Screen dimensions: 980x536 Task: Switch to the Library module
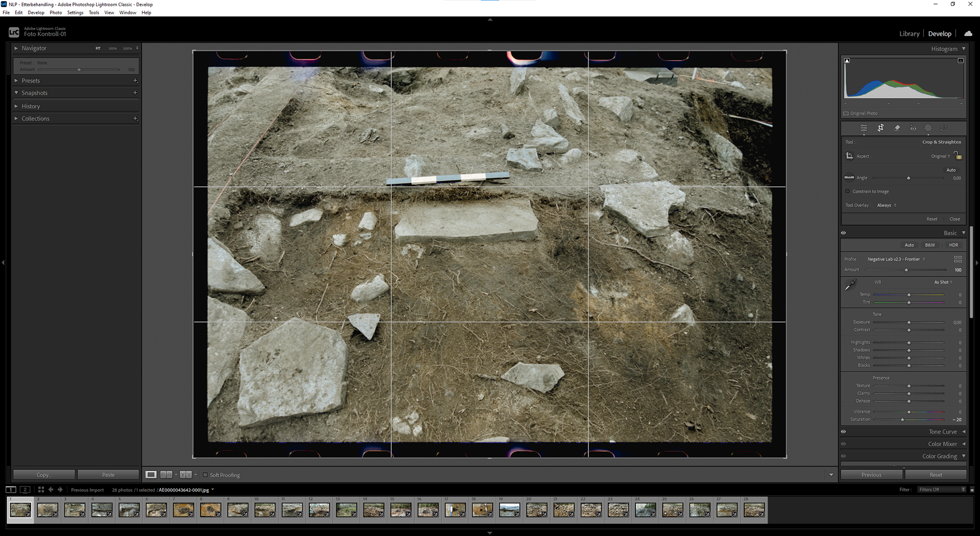point(909,34)
